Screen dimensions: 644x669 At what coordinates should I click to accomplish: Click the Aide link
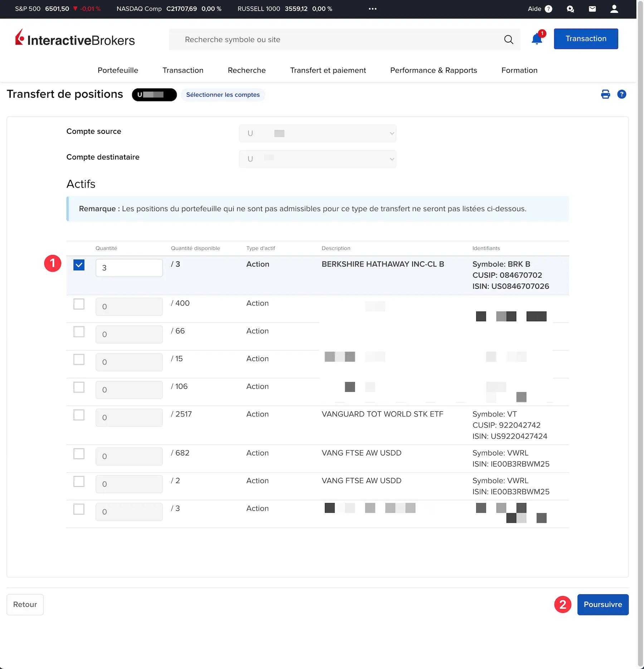(535, 9)
